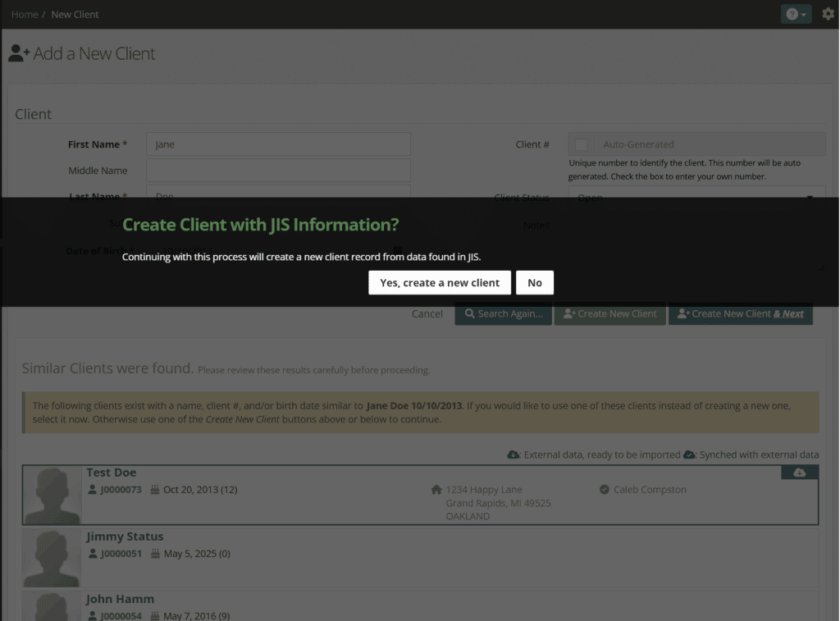Open the help question mark dropdown

[x=796, y=14]
